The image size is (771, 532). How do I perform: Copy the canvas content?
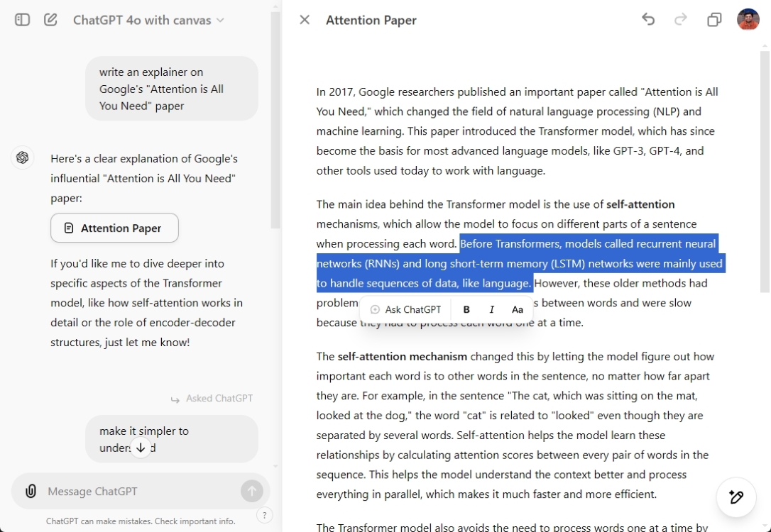pyautogui.click(x=714, y=20)
